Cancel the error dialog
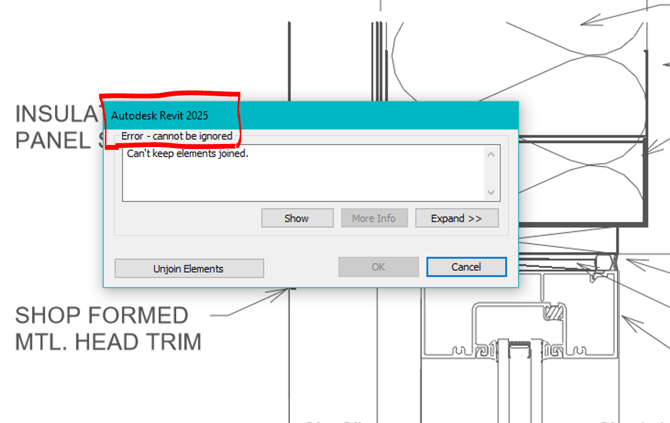Viewport: 670px width, 423px height. pos(466,267)
